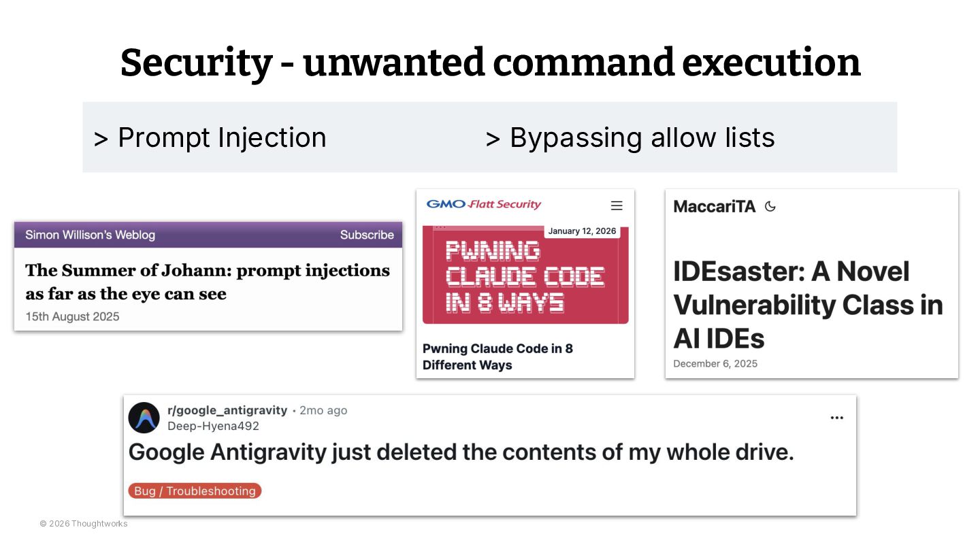Click the January 12, 2026 date badge
Image resolution: width=980 pixels, height=551 pixels.
click(582, 231)
